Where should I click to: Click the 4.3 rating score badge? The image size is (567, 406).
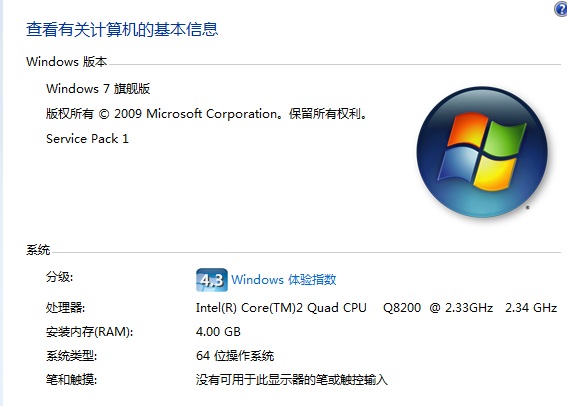[x=212, y=280]
